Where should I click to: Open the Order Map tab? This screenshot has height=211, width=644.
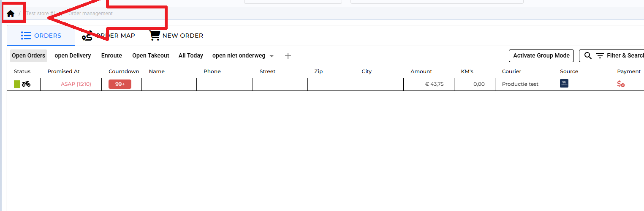[x=109, y=36]
